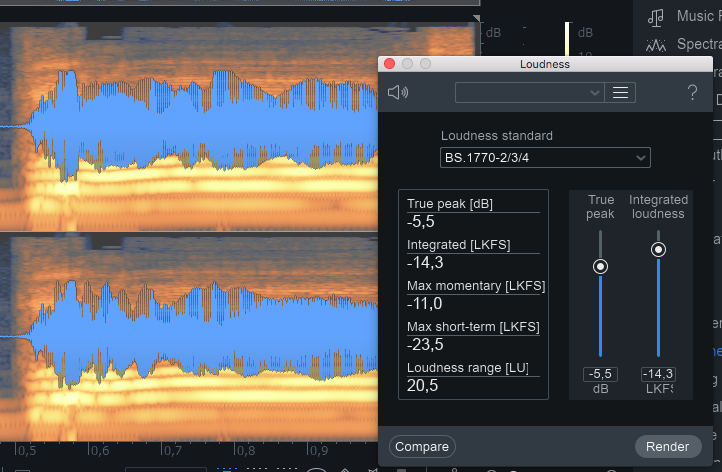Close the Loudness window
Viewport: 722px width, 472px height.
(x=390, y=64)
